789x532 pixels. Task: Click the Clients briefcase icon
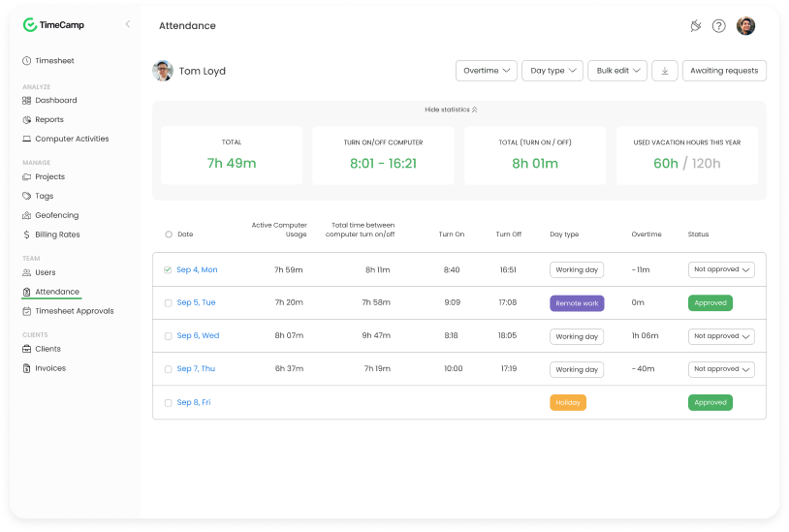tap(27, 349)
